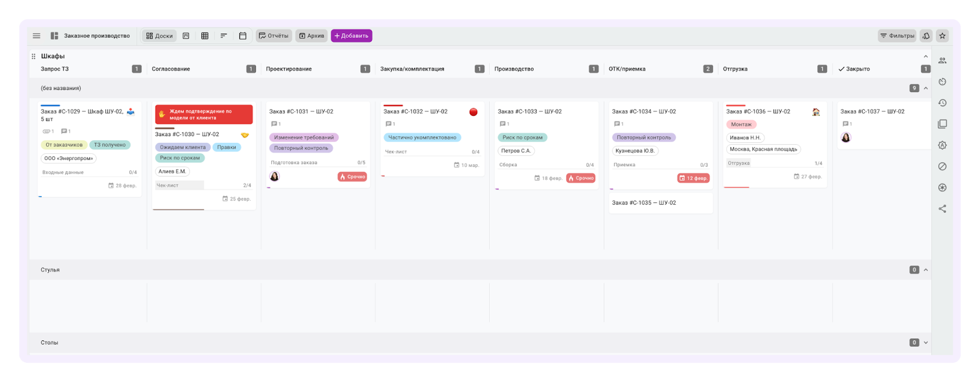
Task: Click the purple Добавить button
Action: [352, 36]
